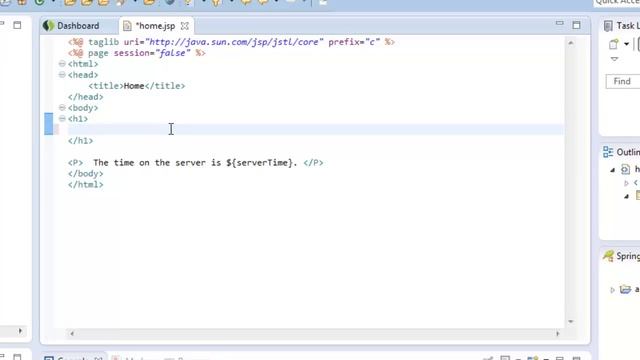Viewport: 640px width, 360px height.
Task: Click the project folder icon in Spring Explorer
Action: [625, 289]
